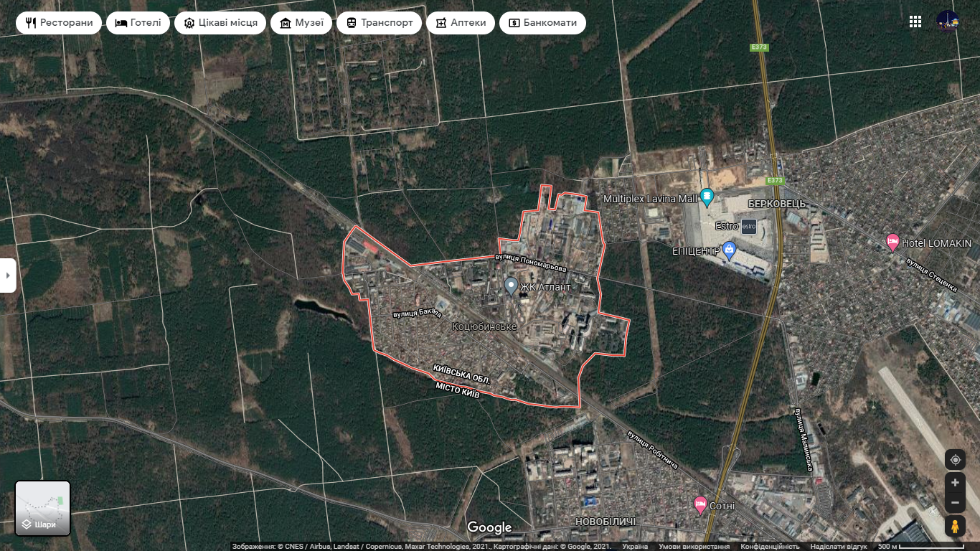Select the Аптеки category chip
The width and height of the screenshot is (980, 551).
click(x=461, y=23)
